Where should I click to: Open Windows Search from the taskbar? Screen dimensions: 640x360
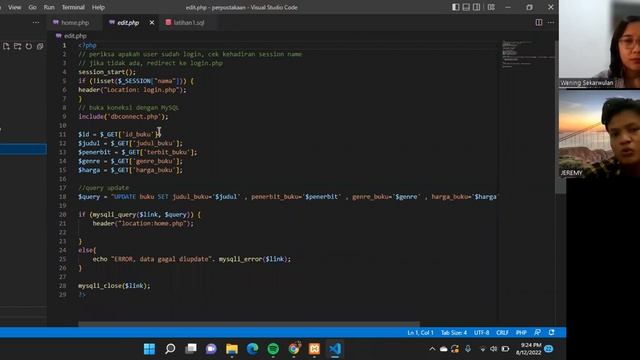click(170, 349)
